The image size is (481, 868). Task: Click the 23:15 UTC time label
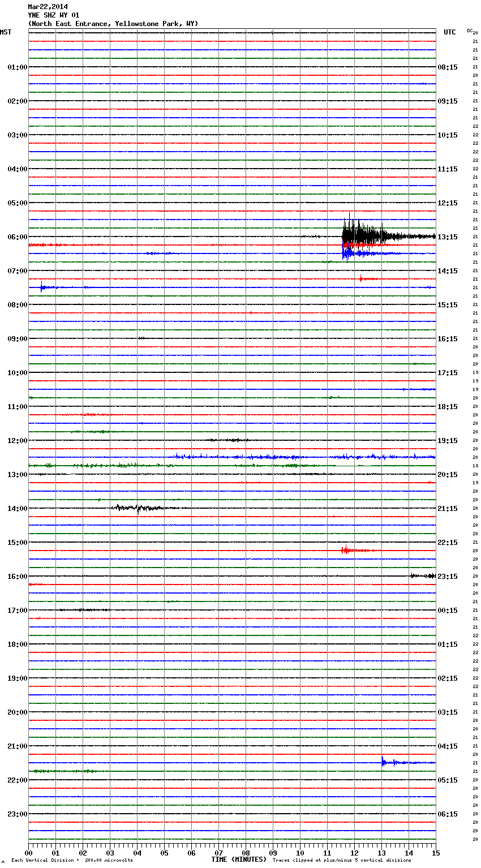(448, 577)
